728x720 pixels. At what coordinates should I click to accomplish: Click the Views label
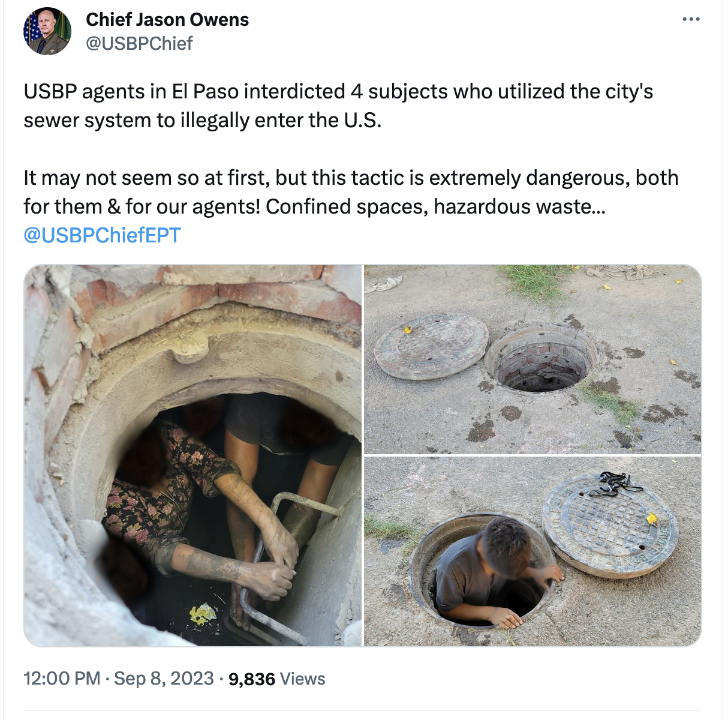[x=302, y=679]
